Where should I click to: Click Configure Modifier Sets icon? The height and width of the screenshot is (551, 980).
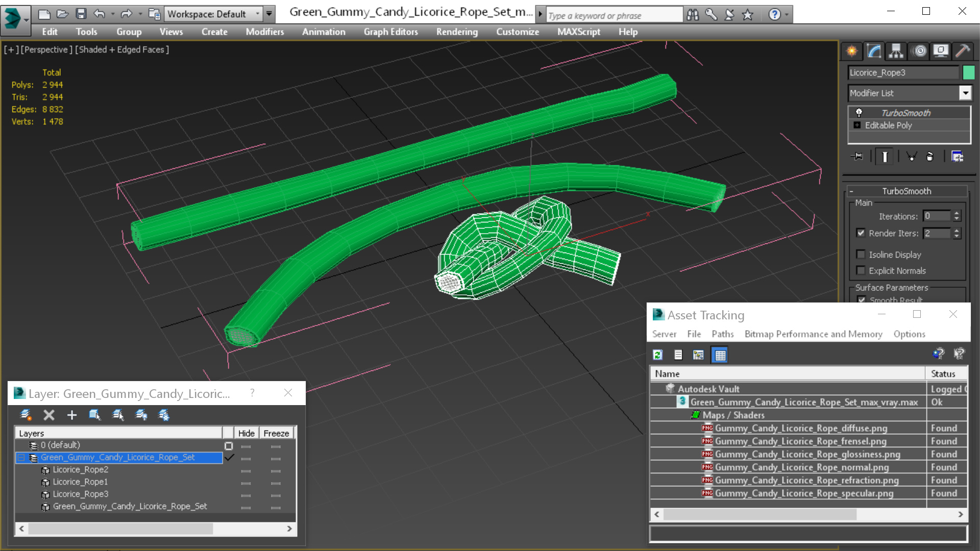pyautogui.click(x=957, y=157)
